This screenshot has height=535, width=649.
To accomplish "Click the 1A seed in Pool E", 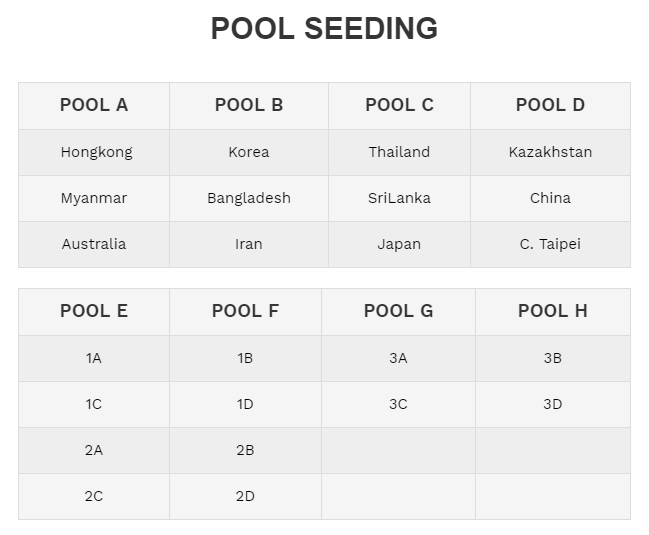I will (x=94, y=358).
